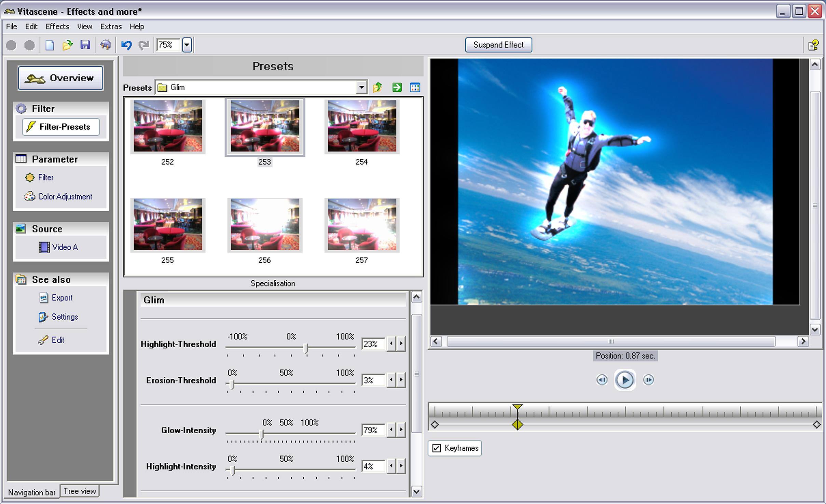This screenshot has width=826, height=504.
Task: Expand the zoom percentage dropdown
Action: click(187, 44)
